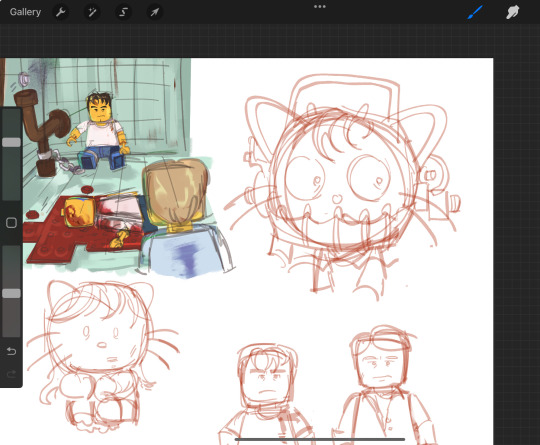Image resolution: width=540 pixels, height=445 pixels.
Task: Undo the last stroke
Action: tap(11, 351)
